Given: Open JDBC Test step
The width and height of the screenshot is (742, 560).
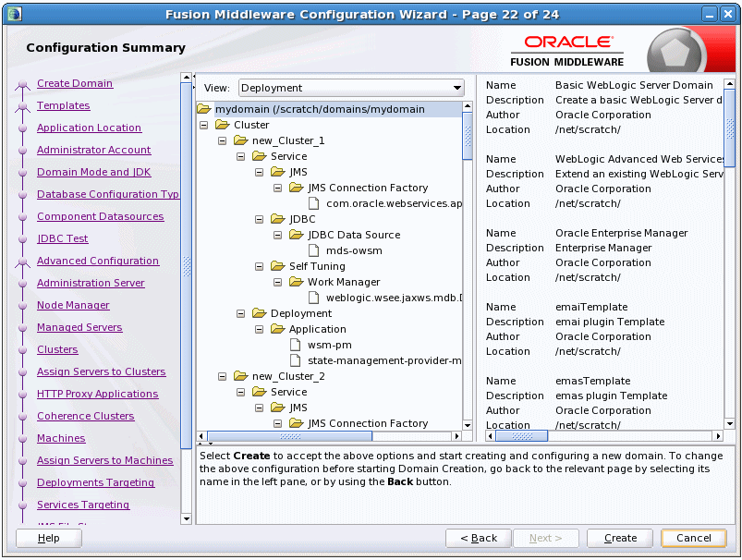Looking at the screenshot, I should pos(63,238).
